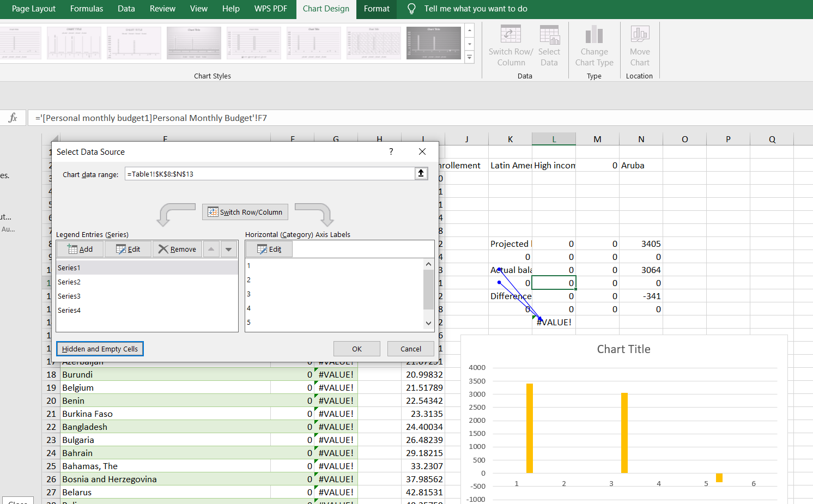This screenshot has height=504, width=813.
Task: Click OK in Select Data Source
Action: (356, 349)
